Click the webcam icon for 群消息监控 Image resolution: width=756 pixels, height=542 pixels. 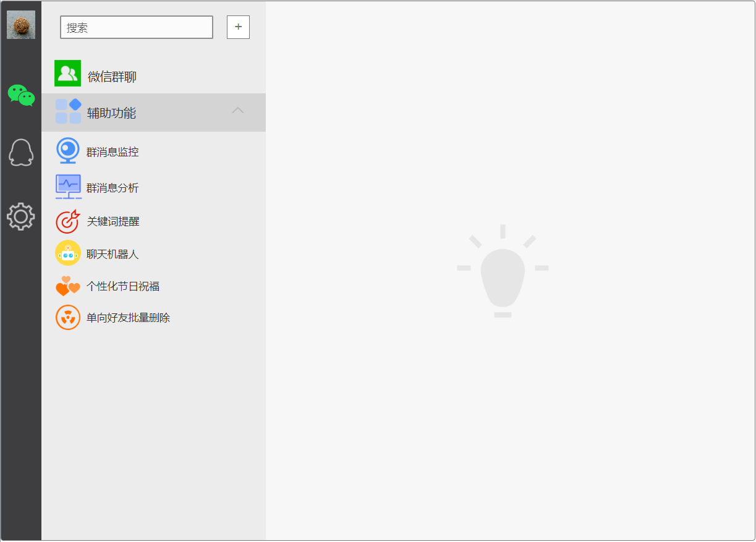pos(67,151)
